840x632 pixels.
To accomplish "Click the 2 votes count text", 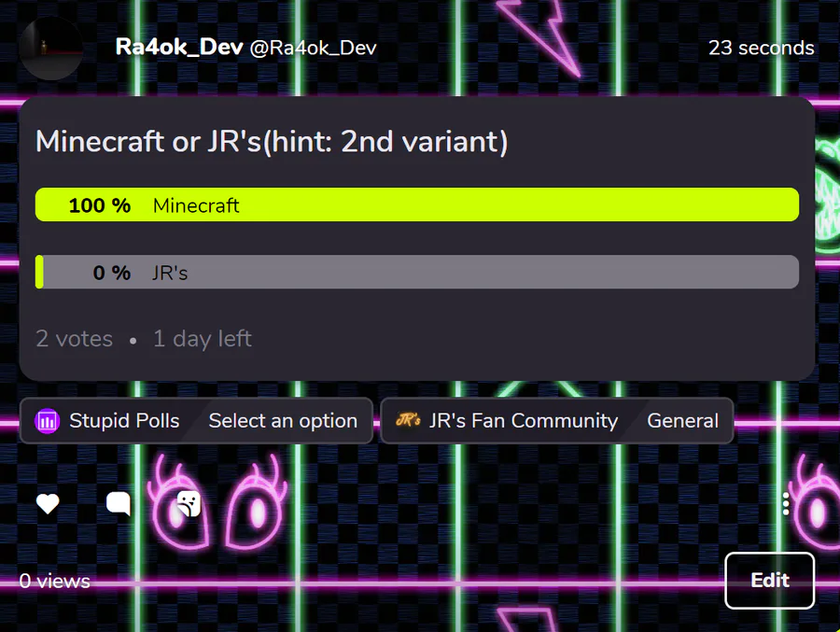I will [x=74, y=339].
